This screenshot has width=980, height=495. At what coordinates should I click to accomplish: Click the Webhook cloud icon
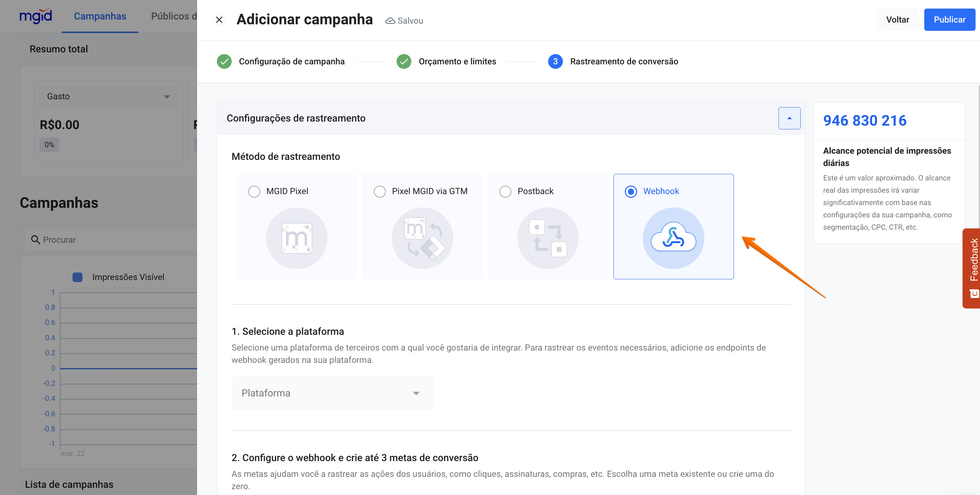click(673, 238)
